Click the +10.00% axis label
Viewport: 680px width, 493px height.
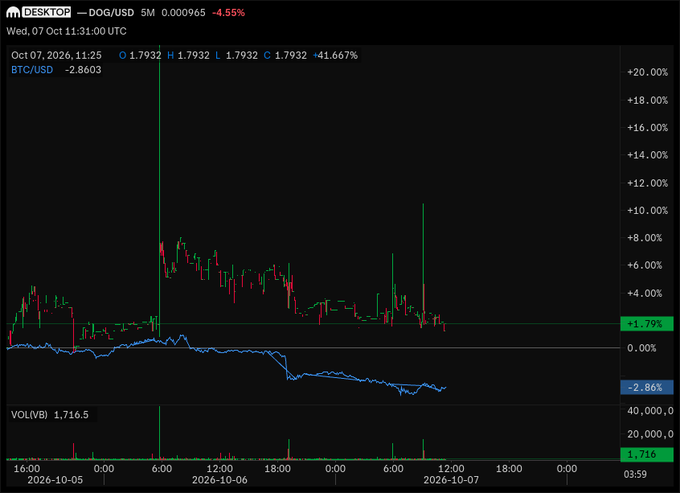point(647,211)
